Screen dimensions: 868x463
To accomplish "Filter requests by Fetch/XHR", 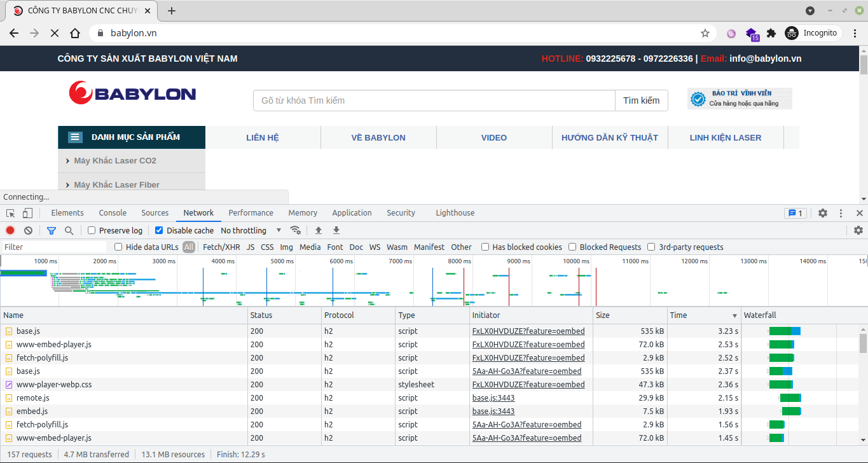I will [x=221, y=247].
